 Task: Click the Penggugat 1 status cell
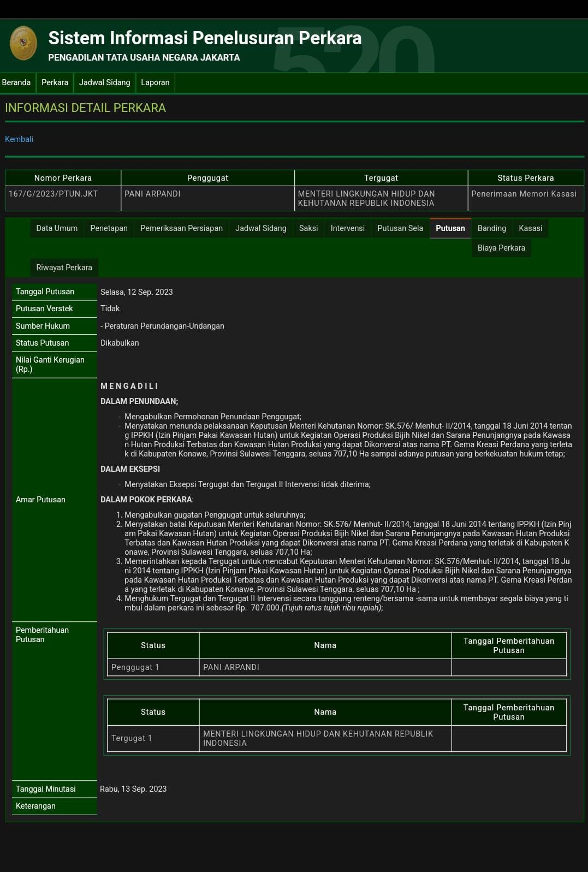click(x=153, y=667)
